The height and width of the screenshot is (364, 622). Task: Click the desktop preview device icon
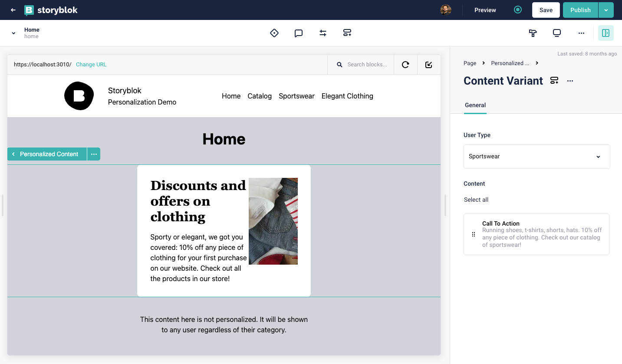[557, 33]
